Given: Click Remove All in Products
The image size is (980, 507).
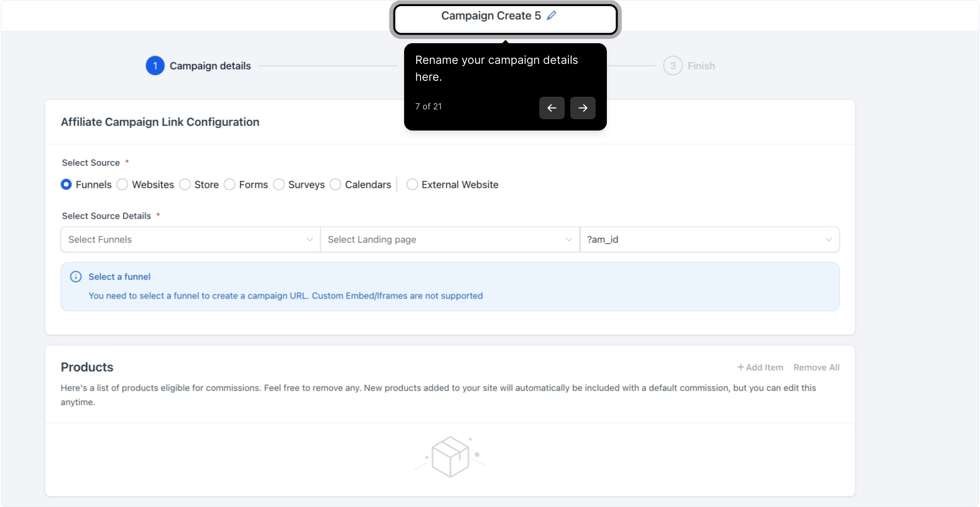Looking at the screenshot, I should click(816, 368).
